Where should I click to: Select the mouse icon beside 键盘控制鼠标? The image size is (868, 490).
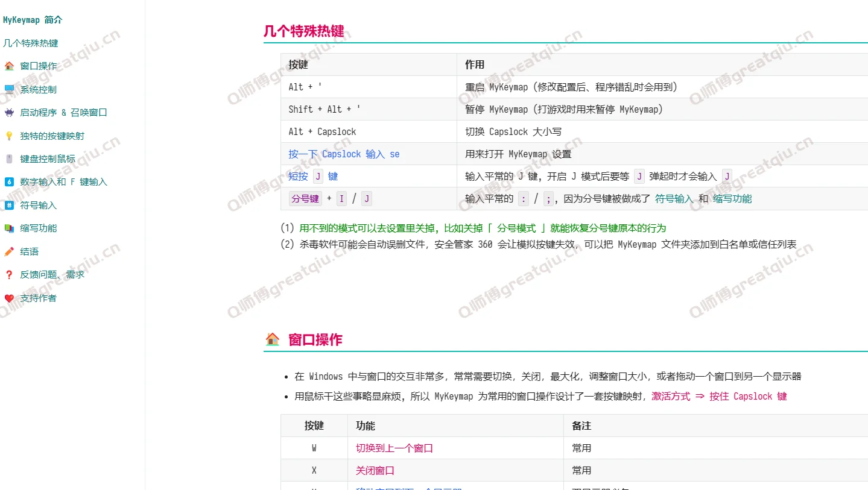coord(8,159)
